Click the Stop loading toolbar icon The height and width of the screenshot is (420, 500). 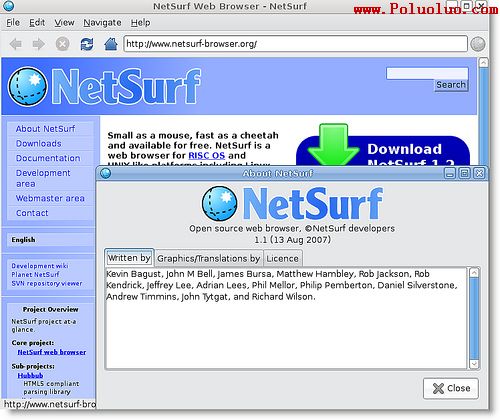pyautogui.click(x=62, y=44)
